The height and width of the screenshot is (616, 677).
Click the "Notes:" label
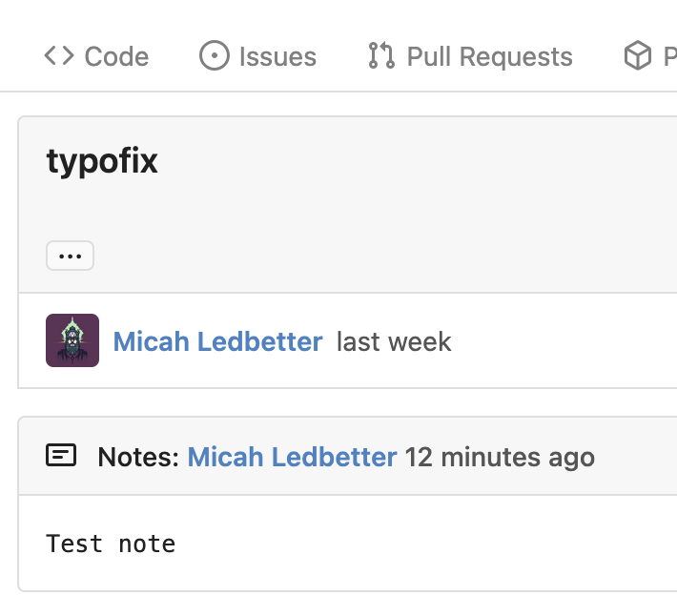point(138,458)
